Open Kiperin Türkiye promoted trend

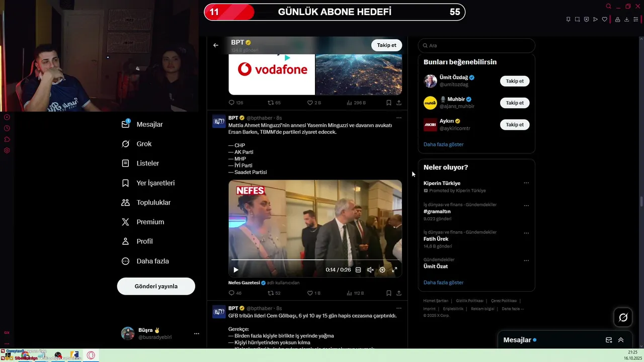coord(442,183)
